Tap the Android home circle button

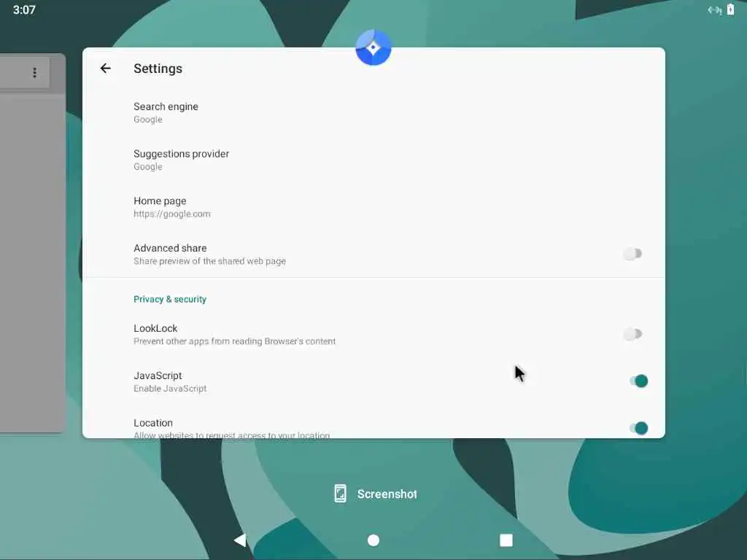click(373, 540)
